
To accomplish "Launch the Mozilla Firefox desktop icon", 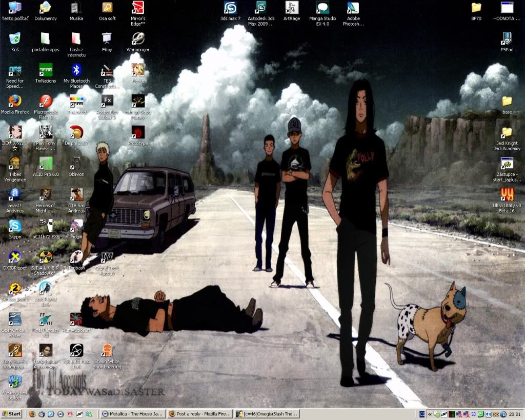I will [x=15, y=105].
